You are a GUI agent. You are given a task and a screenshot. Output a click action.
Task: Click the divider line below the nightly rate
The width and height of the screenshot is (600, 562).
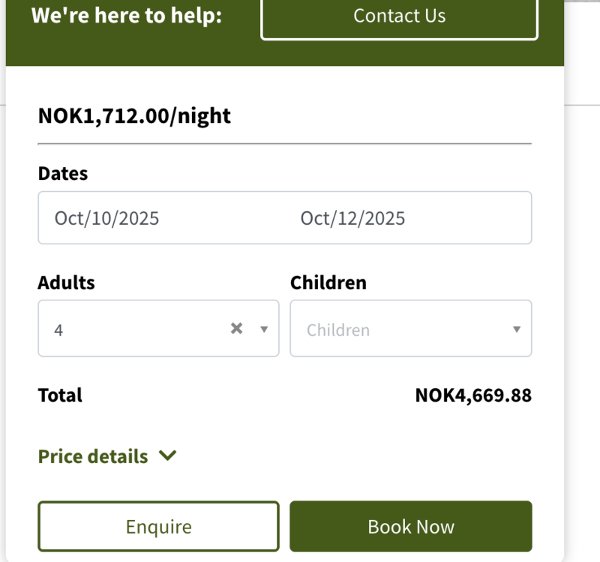coord(285,144)
